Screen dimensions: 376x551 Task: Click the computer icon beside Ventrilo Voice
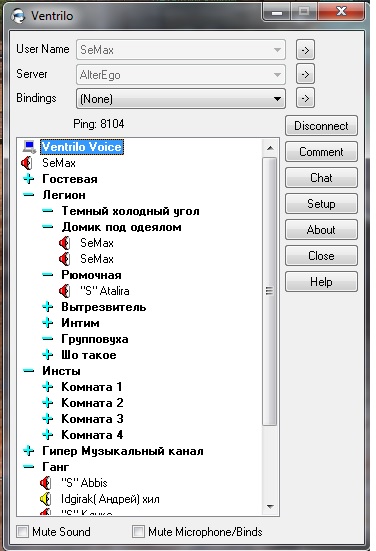[x=29, y=147]
